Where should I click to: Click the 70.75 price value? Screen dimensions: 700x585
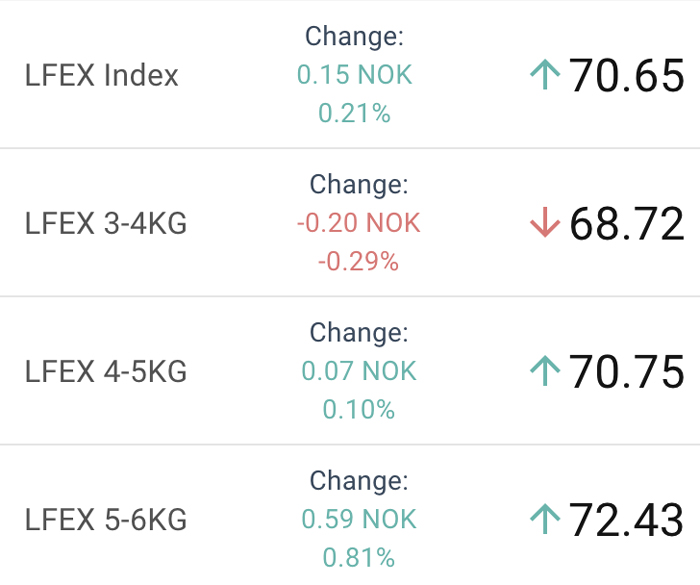pos(626,372)
